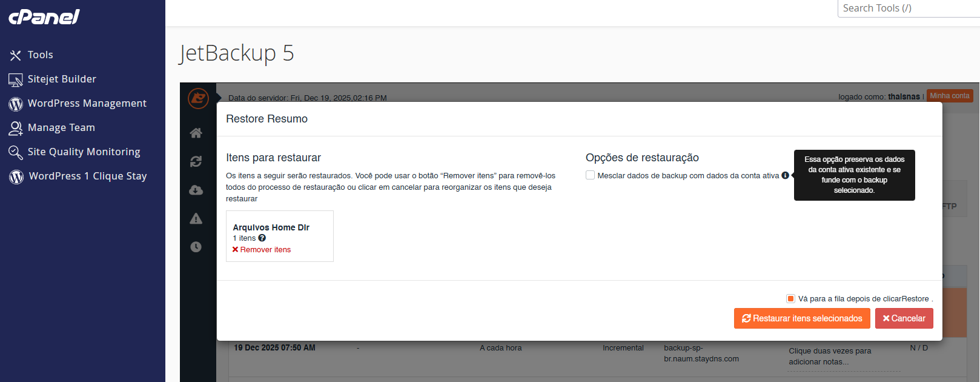
Task: Click the thaisnas username text
Action: click(x=904, y=97)
